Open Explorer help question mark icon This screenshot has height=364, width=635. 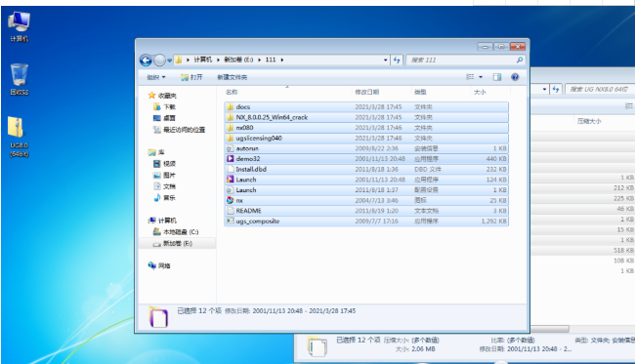coord(515,77)
